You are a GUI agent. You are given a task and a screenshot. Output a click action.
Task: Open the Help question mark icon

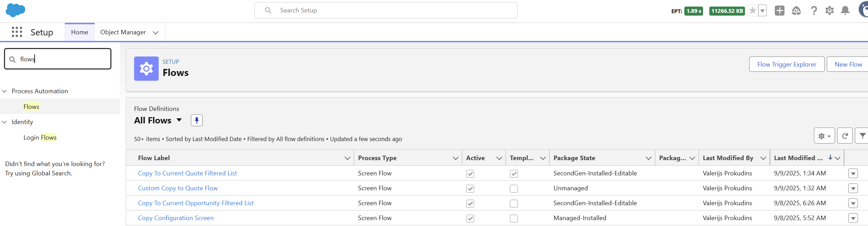(814, 11)
